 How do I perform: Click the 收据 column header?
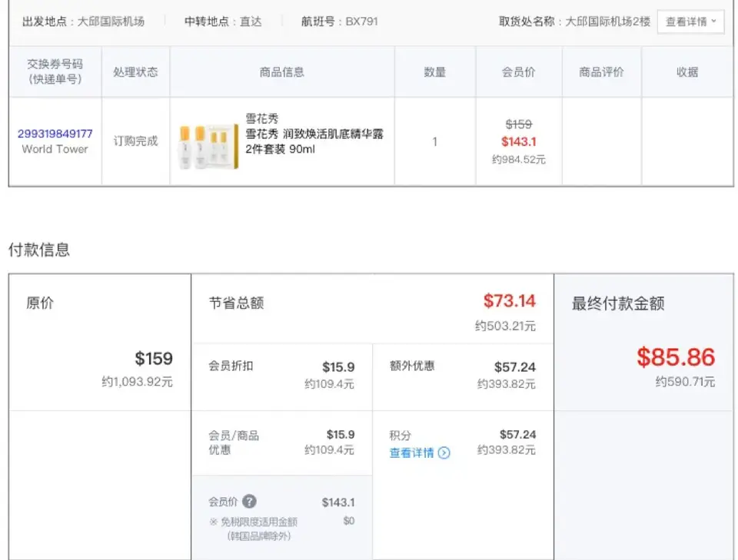click(687, 72)
